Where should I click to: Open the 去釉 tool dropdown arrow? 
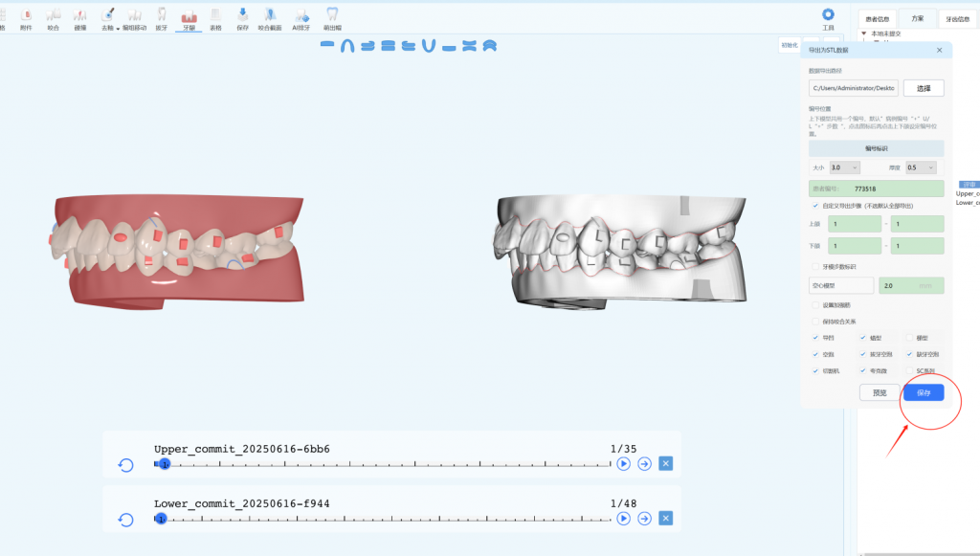[x=118, y=28]
